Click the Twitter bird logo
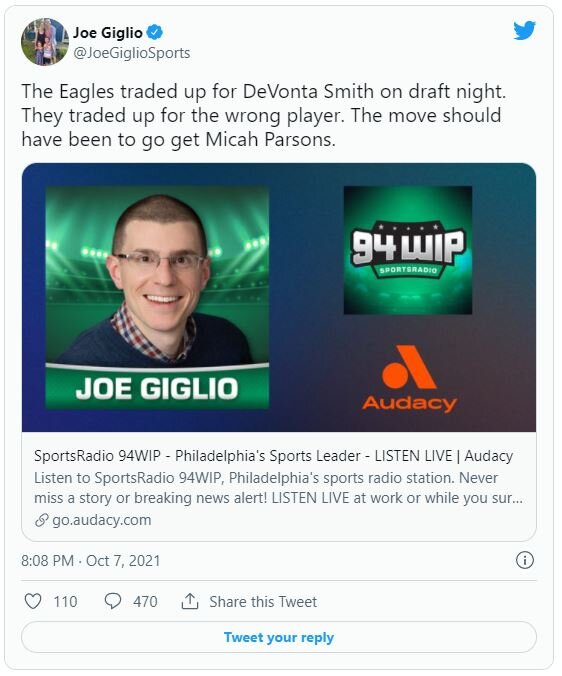Viewport: 562px width, 676px height. 524,31
